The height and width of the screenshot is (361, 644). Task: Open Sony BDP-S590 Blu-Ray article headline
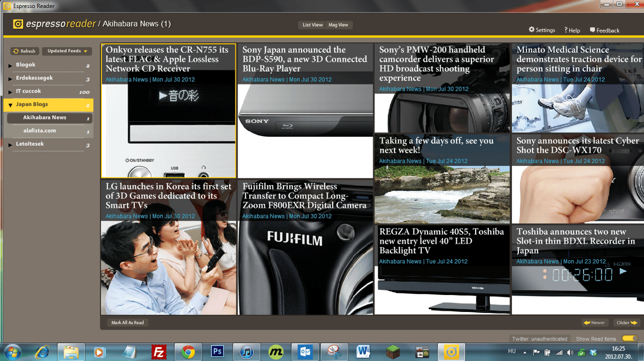pyautogui.click(x=305, y=59)
